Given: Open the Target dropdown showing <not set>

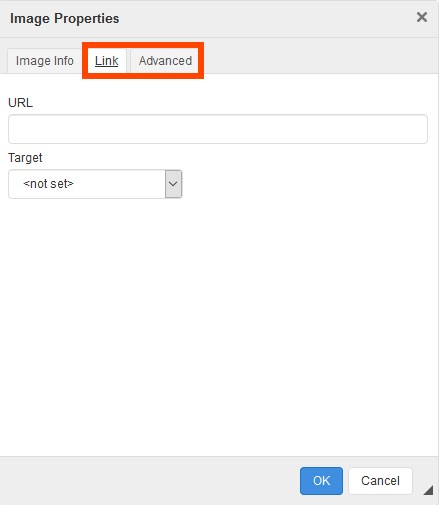Looking at the screenshot, I should point(95,184).
